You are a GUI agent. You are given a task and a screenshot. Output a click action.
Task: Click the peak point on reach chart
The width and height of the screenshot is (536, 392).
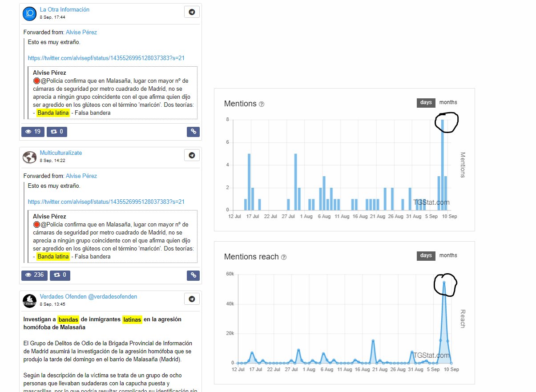tap(444, 282)
